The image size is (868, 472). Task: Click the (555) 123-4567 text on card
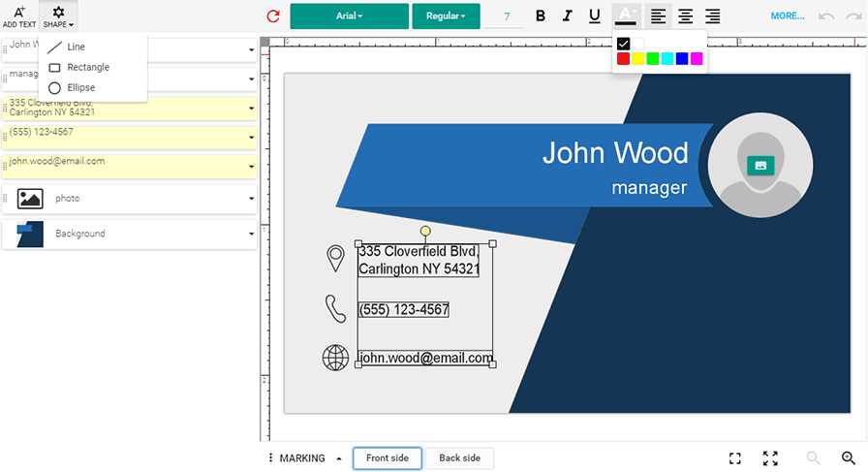(x=404, y=309)
